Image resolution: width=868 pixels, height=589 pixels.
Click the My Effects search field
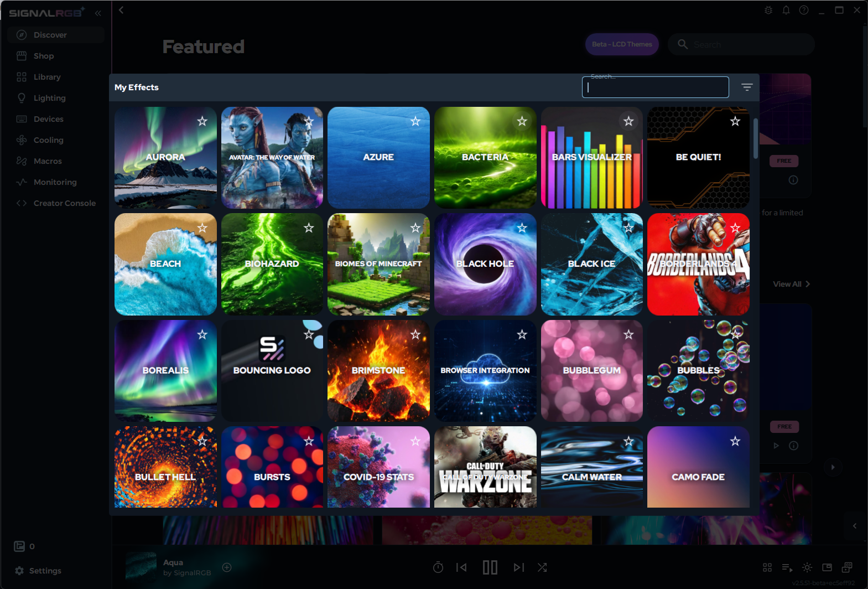coord(655,87)
